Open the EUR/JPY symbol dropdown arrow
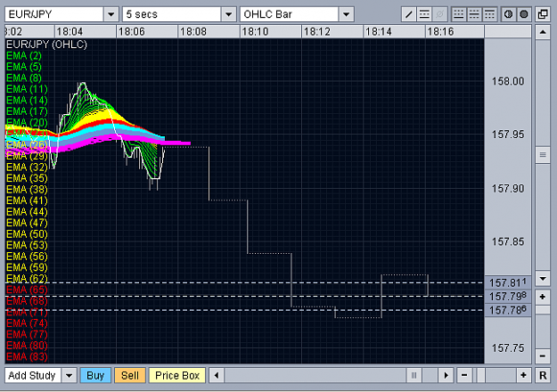This screenshot has height=392, width=557. click(x=111, y=14)
